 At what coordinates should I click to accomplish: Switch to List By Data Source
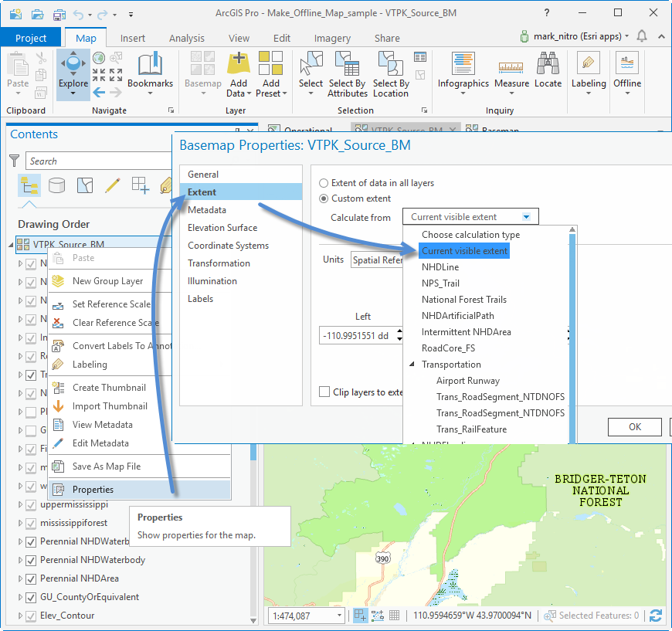tap(56, 185)
